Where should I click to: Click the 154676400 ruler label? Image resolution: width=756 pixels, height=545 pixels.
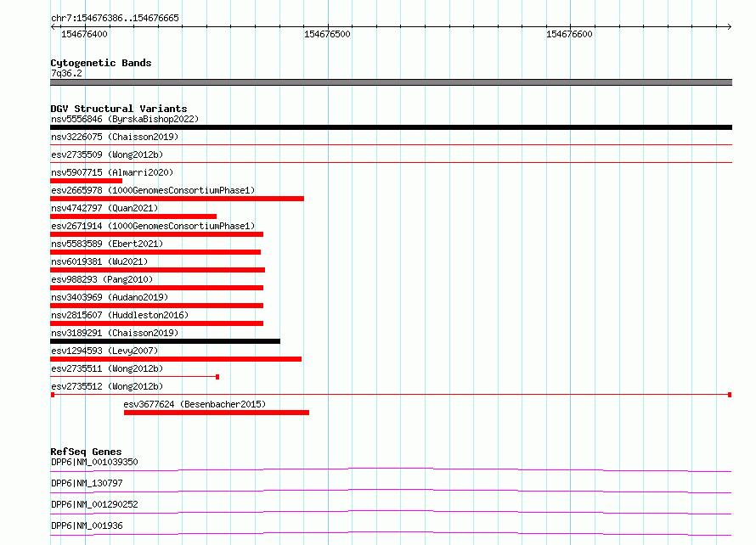click(x=84, y=34)
